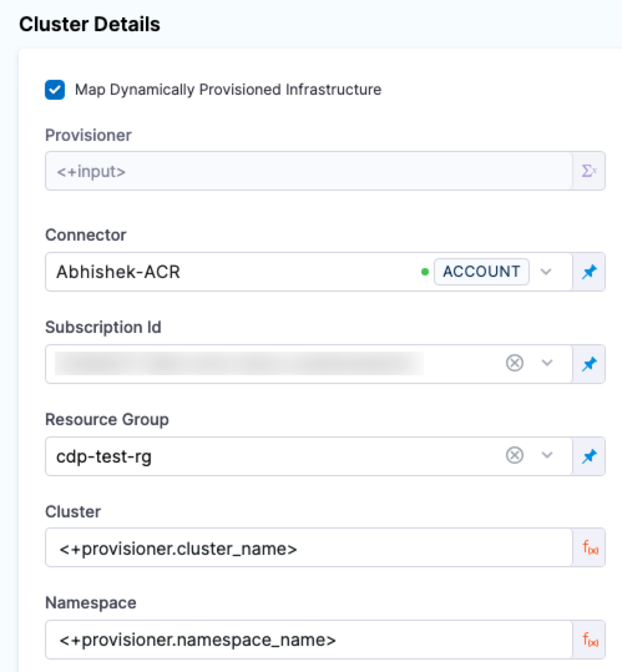
Task: Click the Map Dynamically Provisioned Infrastructure label
Action: click(227, 90)
